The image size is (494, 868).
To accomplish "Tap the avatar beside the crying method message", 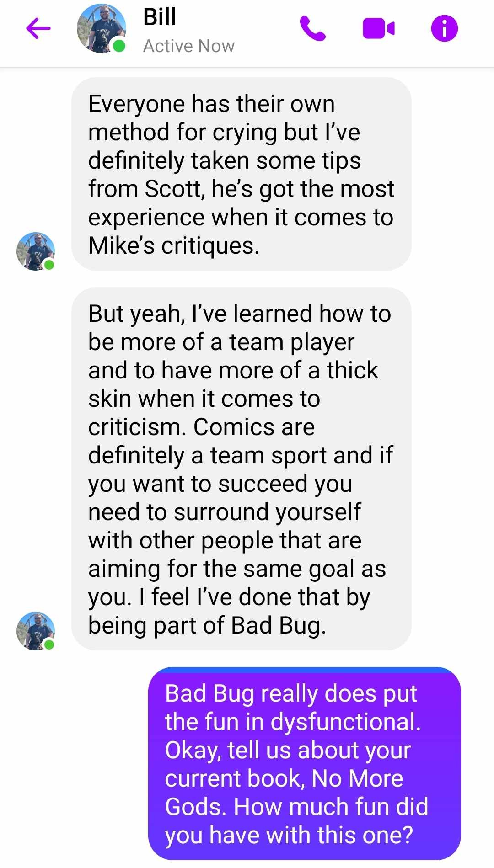I will [x=36, y=251].
